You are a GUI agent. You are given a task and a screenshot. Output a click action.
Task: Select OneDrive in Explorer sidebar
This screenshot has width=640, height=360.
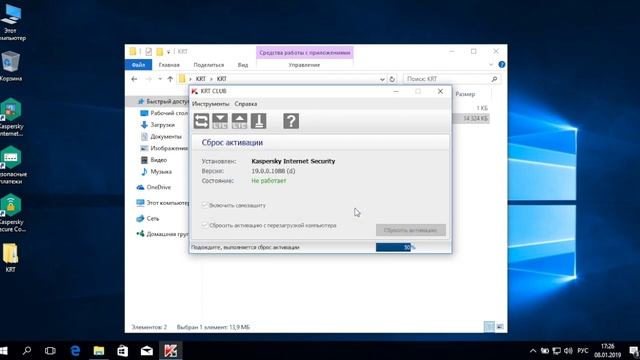[153, 187]
